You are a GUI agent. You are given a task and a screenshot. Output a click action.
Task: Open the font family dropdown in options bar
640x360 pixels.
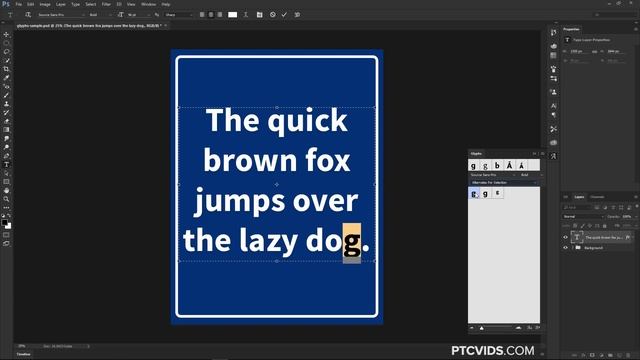click(61, 15)
